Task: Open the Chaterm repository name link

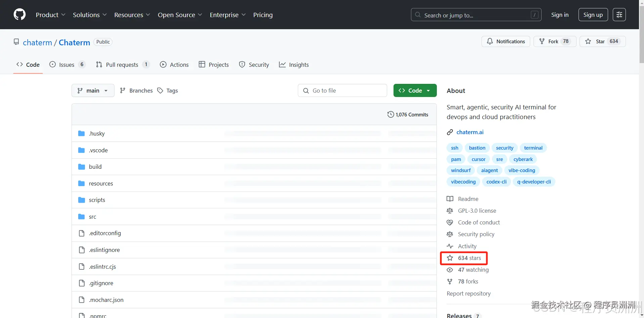Action: (x=74, y=43)
